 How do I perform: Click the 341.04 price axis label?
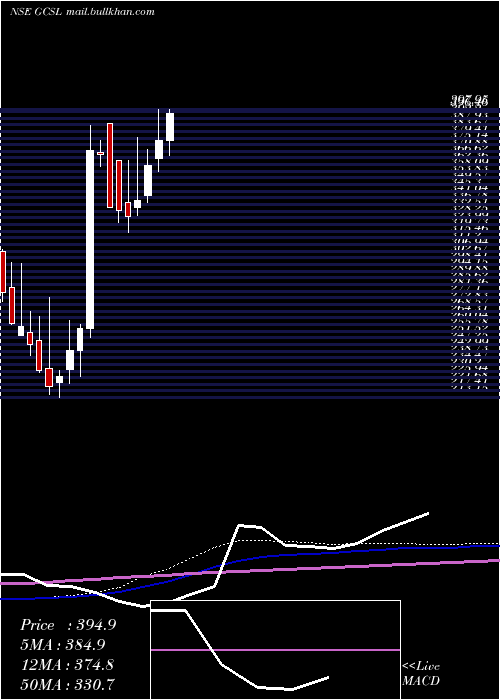(x=470, y=188)
